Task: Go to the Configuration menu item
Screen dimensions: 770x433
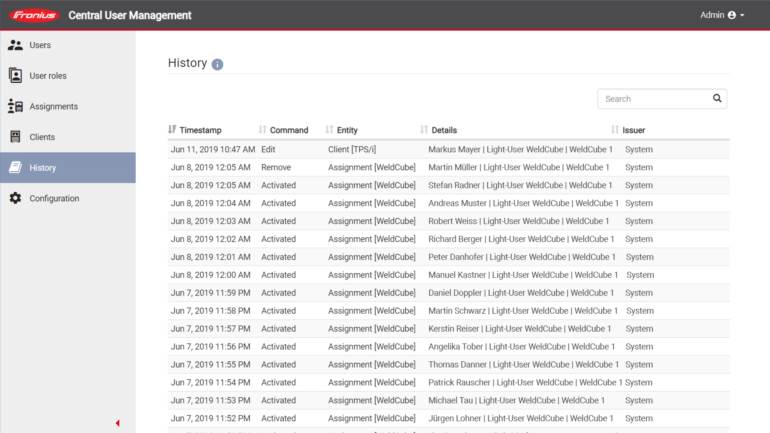Action: click(x=54, y=199)
